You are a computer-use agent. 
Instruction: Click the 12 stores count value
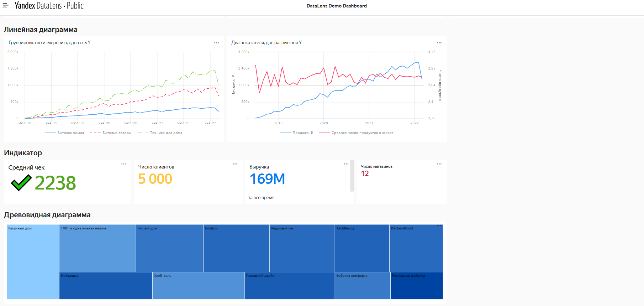coord(365,173)
